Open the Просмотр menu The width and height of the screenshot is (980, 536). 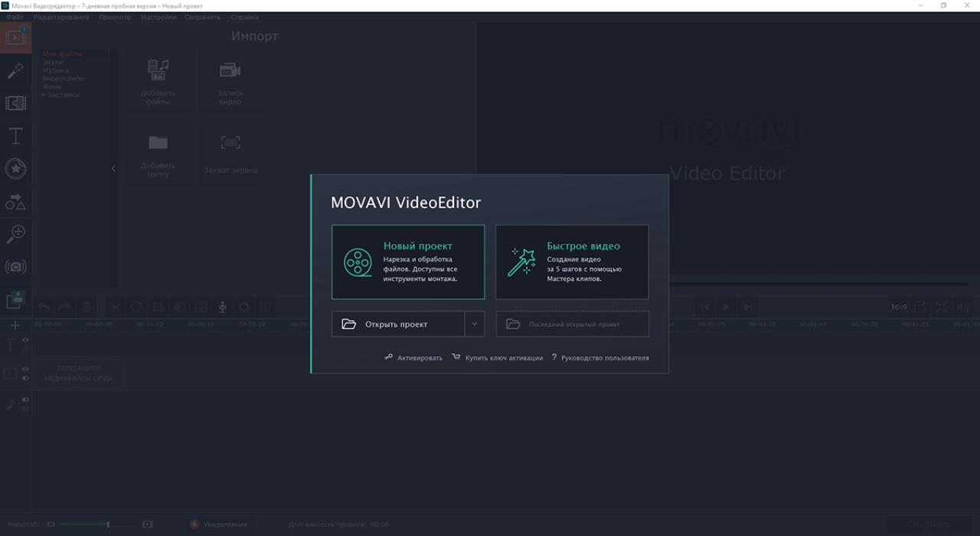(115, 17)
